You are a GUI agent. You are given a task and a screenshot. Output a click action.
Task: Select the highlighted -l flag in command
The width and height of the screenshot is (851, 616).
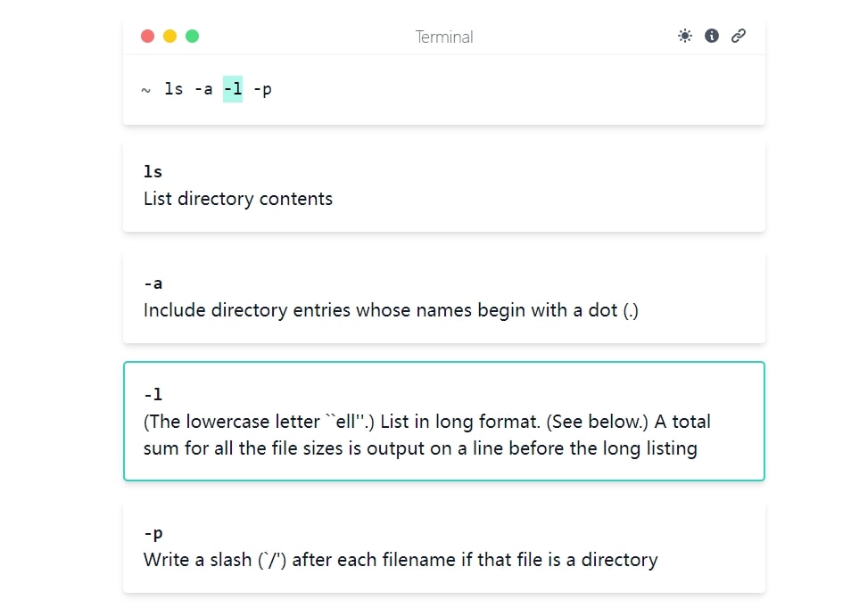tap(233, 89)
